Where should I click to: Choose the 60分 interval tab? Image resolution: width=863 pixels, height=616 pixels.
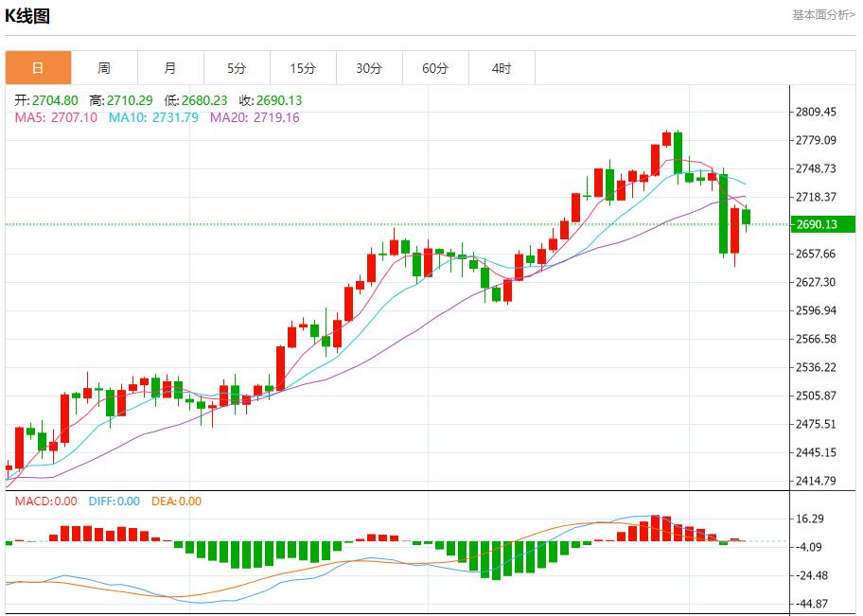coord(435,68)
